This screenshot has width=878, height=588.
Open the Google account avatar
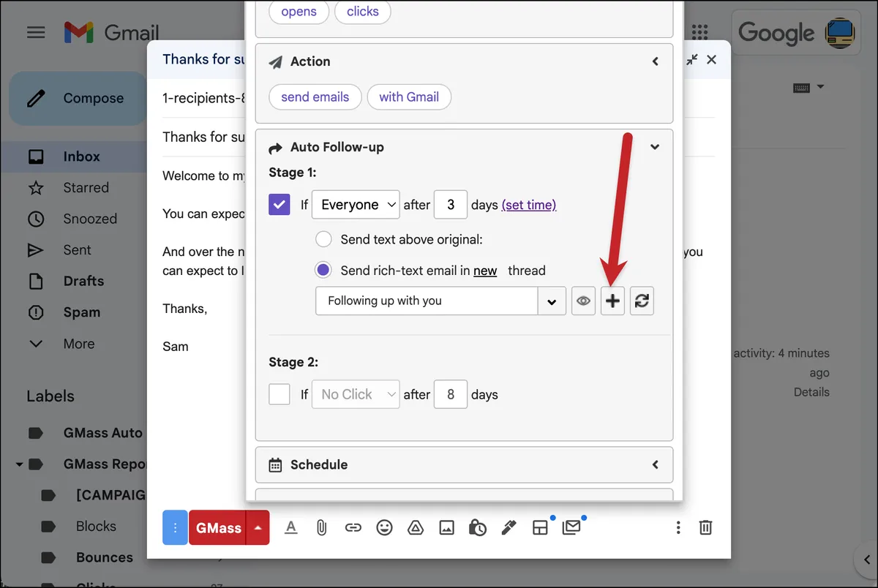(x=840, y=33)
